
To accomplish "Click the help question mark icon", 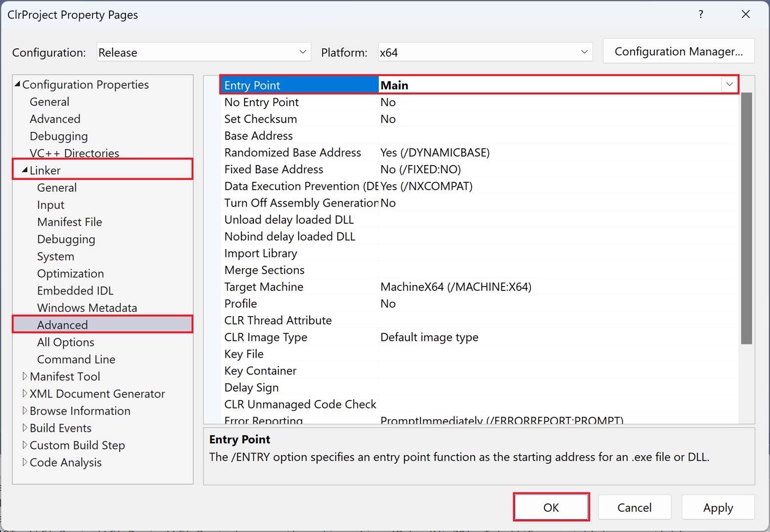I will pos(700,14).
